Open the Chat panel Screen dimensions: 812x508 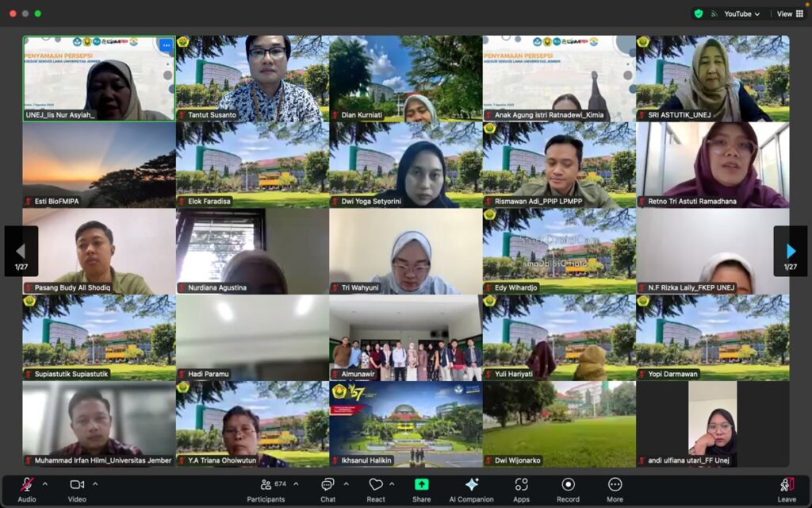click(327, 485)
